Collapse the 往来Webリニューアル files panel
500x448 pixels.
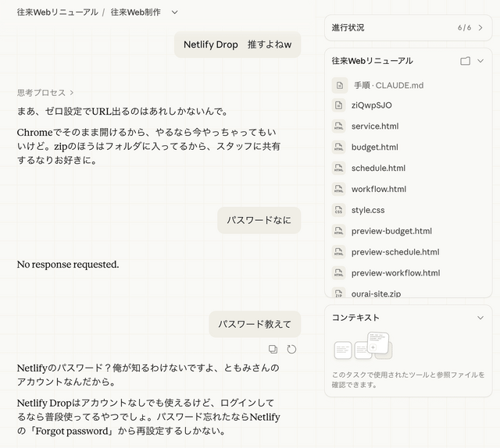click(x=480, y=61)
